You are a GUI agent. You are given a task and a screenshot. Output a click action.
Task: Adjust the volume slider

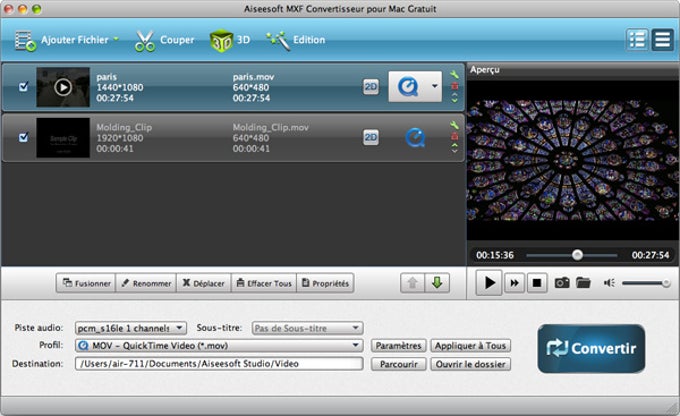pyautogui.click(x=646, y=283)
